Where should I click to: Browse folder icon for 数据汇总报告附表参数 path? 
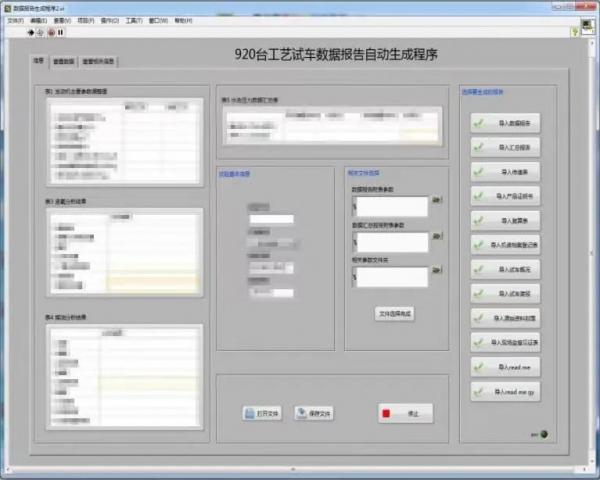(436, 238)
